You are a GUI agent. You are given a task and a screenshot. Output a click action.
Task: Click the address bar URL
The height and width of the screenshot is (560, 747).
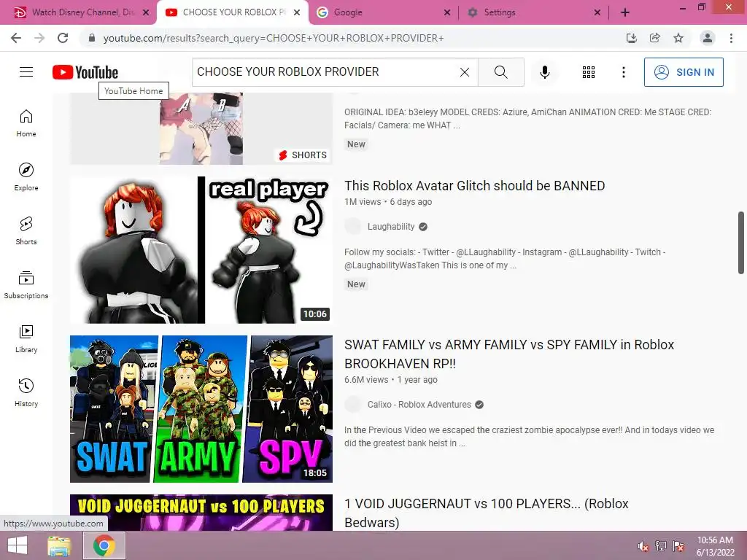[x=274, y=38]
